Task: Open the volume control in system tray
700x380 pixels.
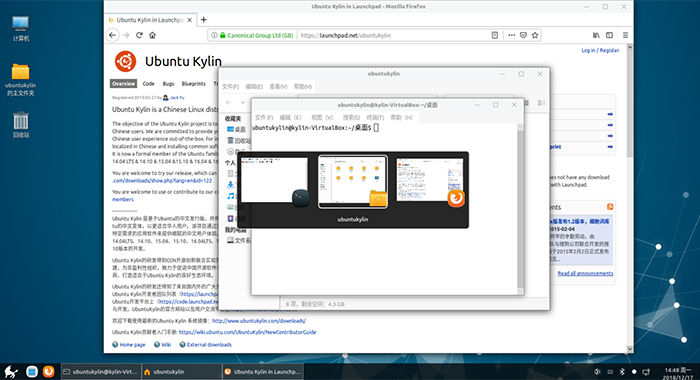Action: [597, 372]
